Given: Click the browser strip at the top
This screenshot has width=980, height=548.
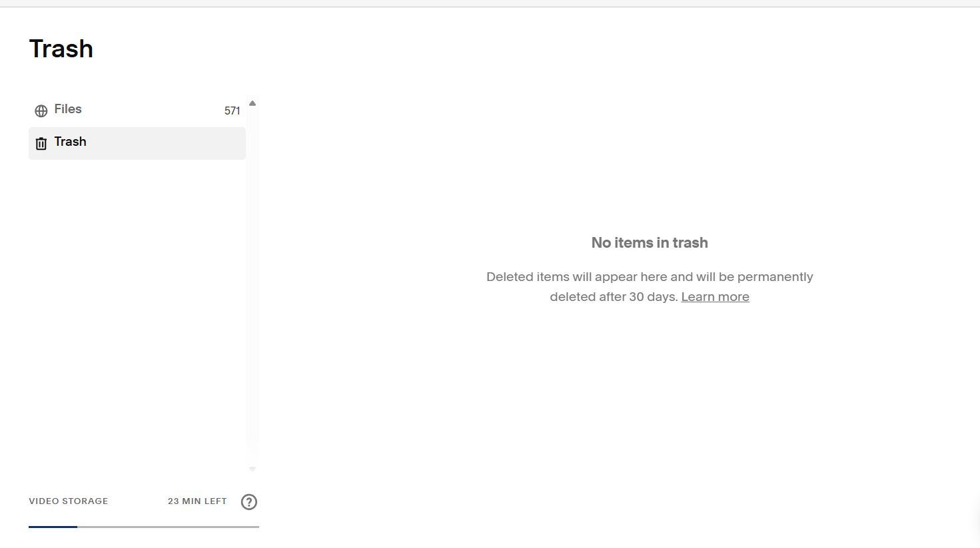Looking at the screenshot, I should pos(490,3).
